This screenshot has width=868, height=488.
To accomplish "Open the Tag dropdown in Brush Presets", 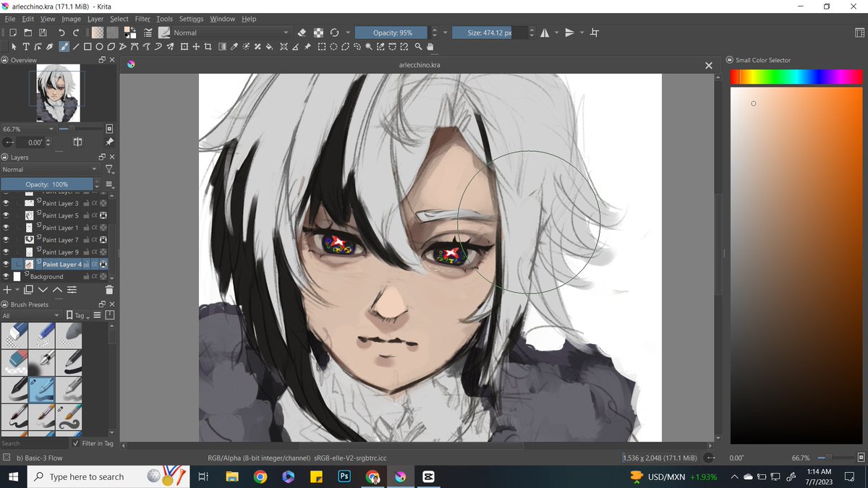I will [x=78, y=316].
